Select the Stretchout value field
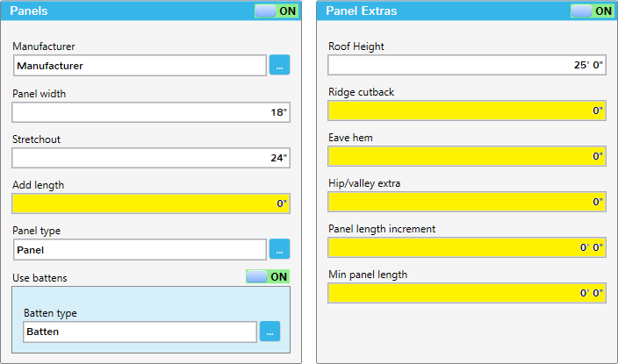This screenshot has height=364, width=618. (x=151, y=158)
